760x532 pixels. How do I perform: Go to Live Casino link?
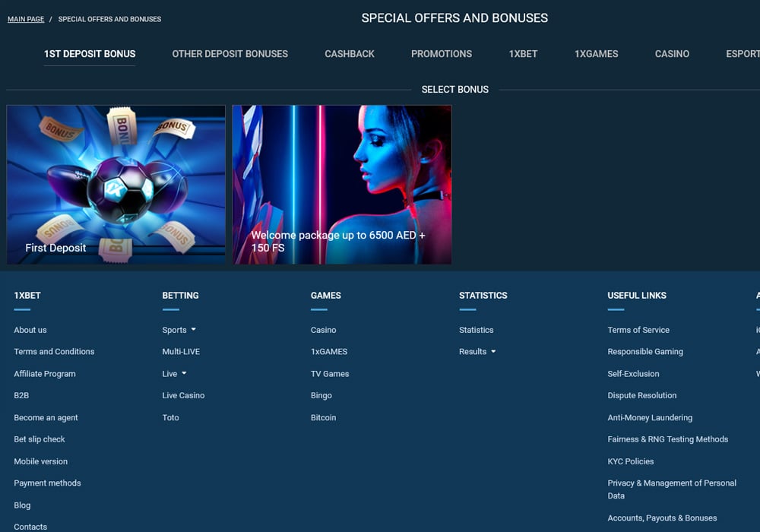click(183, 395)
